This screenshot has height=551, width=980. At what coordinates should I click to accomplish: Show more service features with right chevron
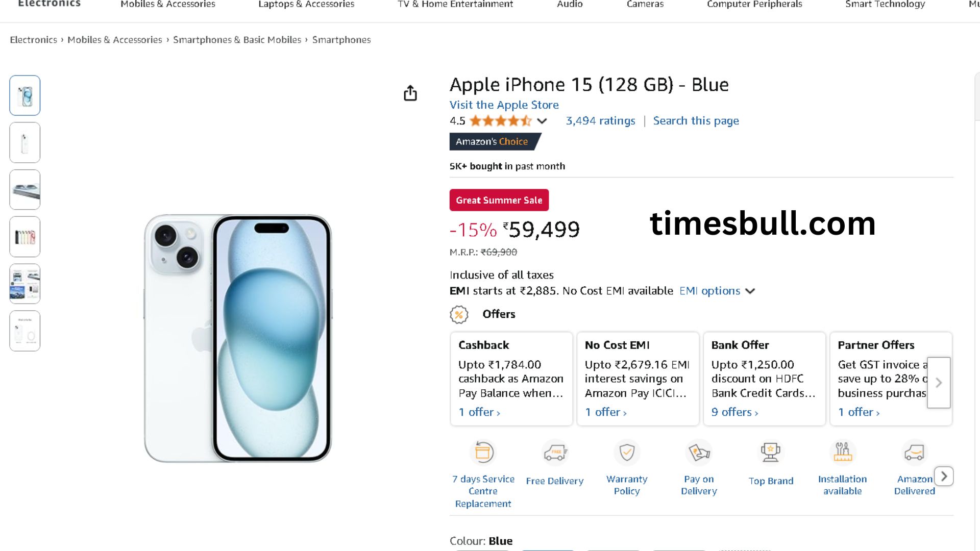(x=944, y=477)
